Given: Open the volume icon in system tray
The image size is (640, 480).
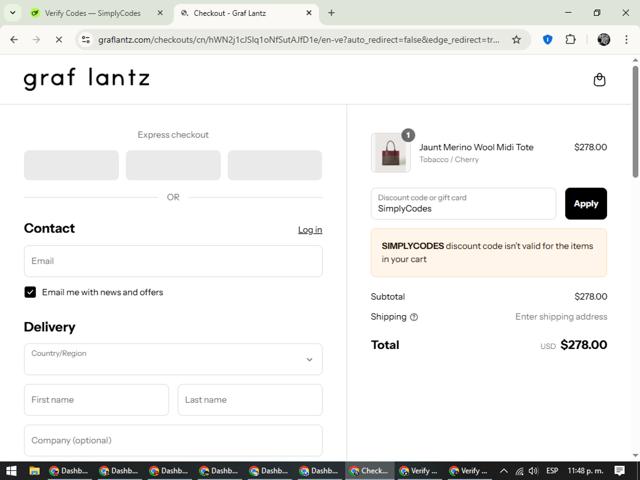Looking at the screenshot, I should coord(533,471).
